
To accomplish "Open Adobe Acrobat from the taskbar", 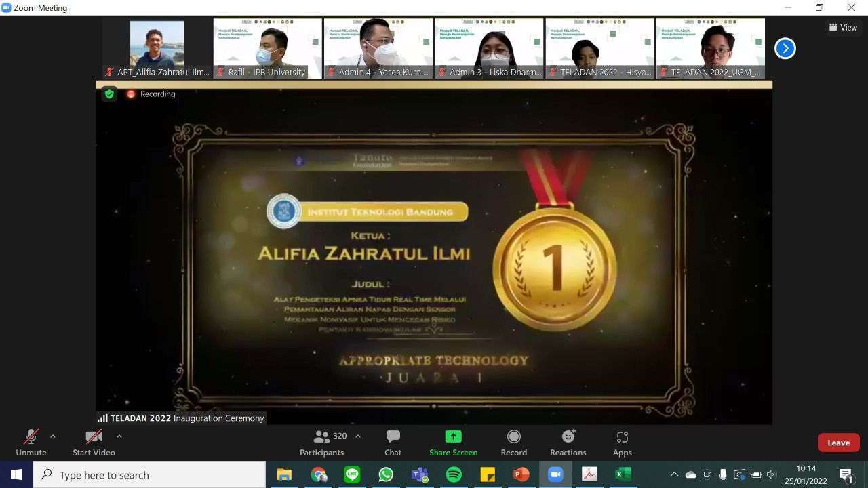I will [589, 474].
